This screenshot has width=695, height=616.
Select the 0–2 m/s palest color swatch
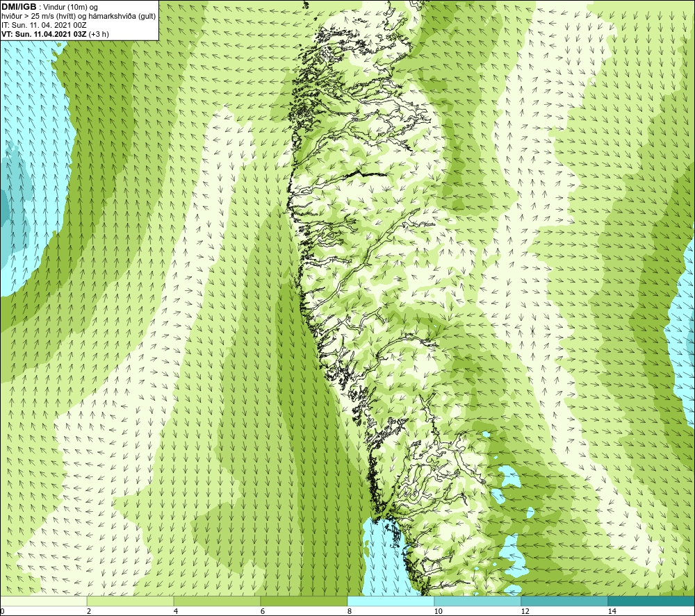tap(43, 601)
